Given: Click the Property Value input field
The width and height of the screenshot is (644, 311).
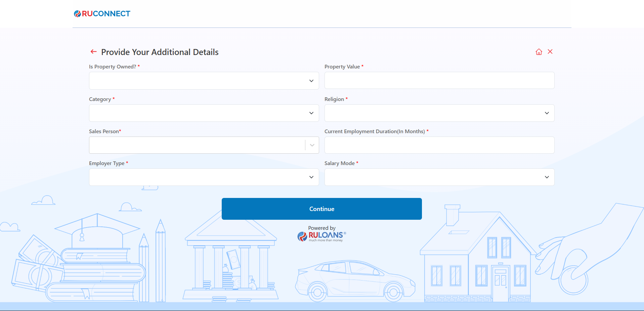Looking at the screenshot, I should [x=439, y=81].
